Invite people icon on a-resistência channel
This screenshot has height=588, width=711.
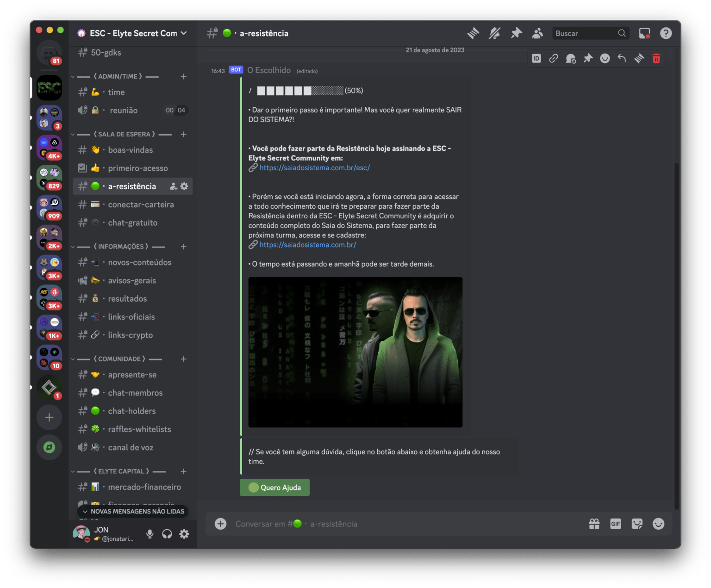[x=174, y=186]
